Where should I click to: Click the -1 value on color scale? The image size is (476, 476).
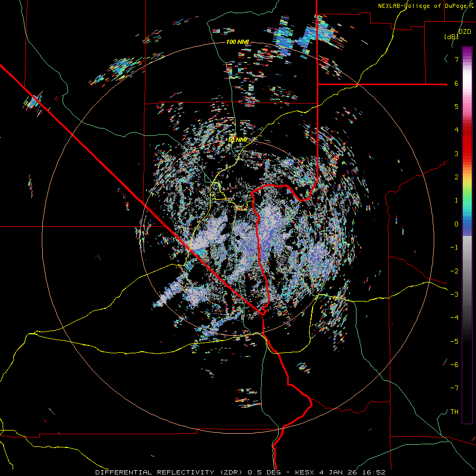tap(454, 248)
